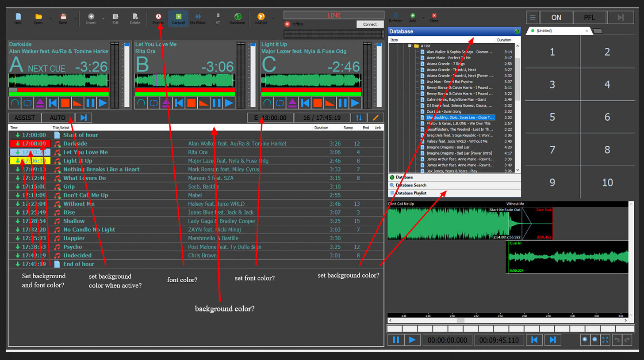Collapse the A-List folder in database tree
644x360 pixels.
pyautogui.click(x=410, y=46)
